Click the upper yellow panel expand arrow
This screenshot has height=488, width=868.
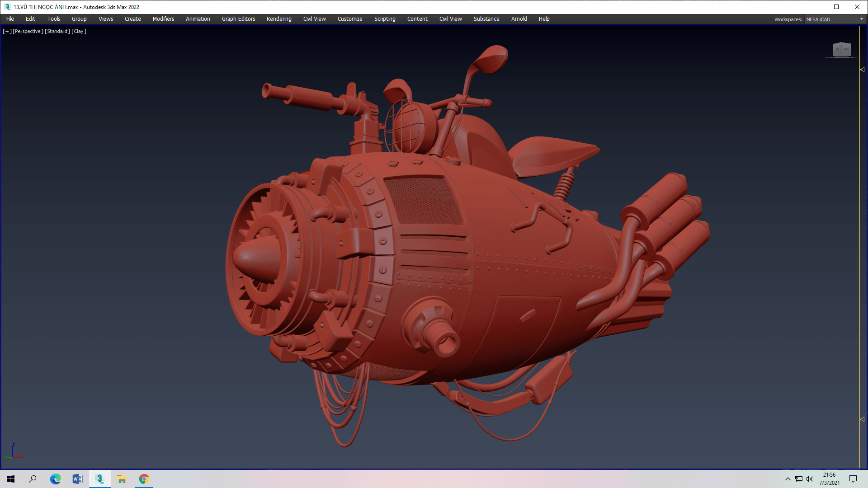862,70
